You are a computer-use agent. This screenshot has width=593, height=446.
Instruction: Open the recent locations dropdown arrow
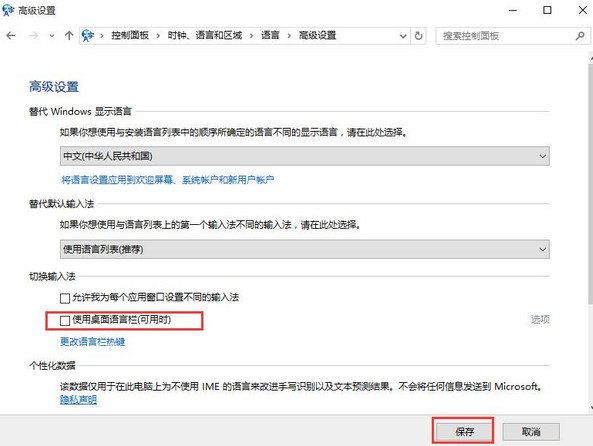point(52,36)
